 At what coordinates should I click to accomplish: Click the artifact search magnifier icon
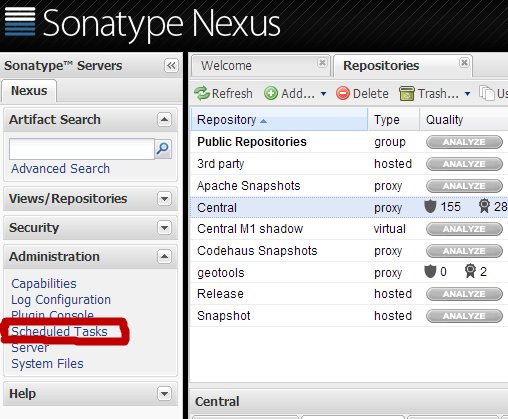(x=163, y=148)
